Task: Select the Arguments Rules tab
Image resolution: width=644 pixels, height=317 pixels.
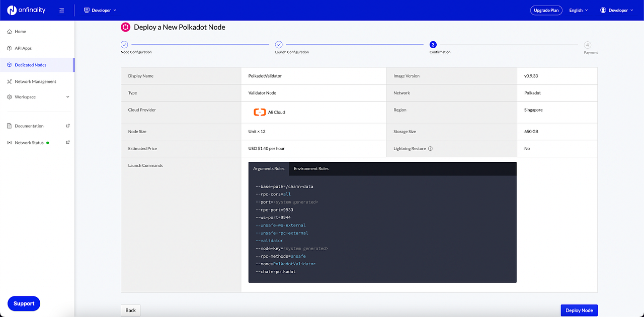Action: click(269, 169)
